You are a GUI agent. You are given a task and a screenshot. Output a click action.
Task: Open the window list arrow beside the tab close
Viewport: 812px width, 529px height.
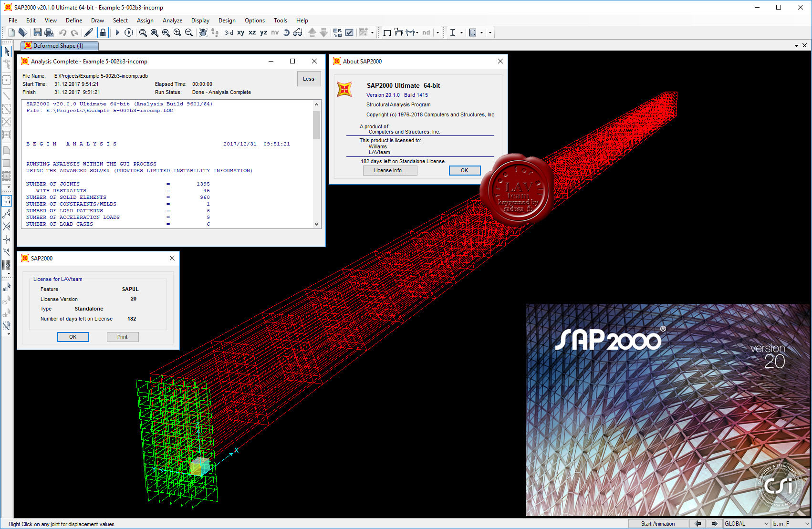pos(797,46)
